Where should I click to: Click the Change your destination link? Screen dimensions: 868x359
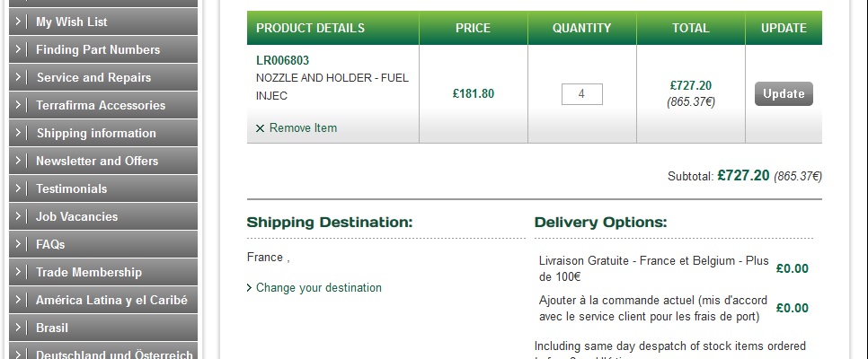point(319,288)
